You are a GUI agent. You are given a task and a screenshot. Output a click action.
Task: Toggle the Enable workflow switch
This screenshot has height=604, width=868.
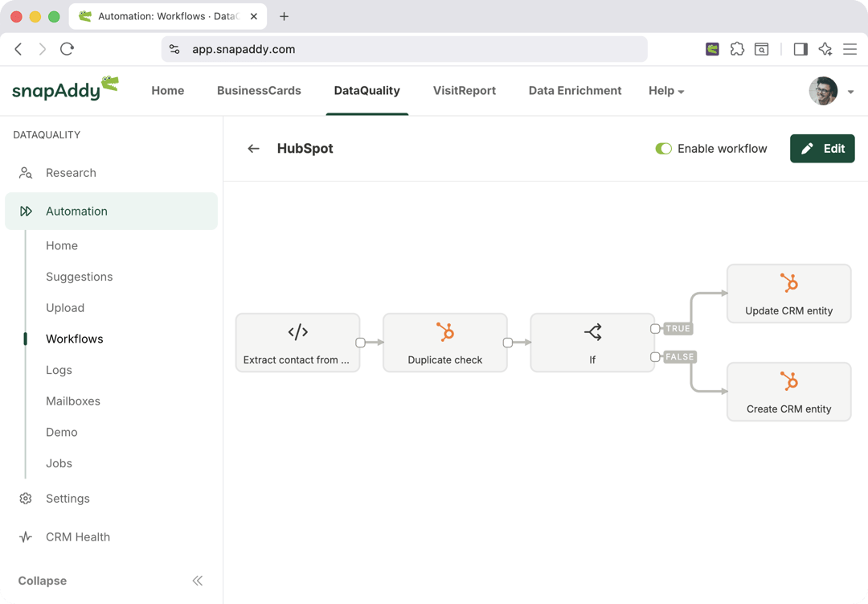(x=663, y=149)
